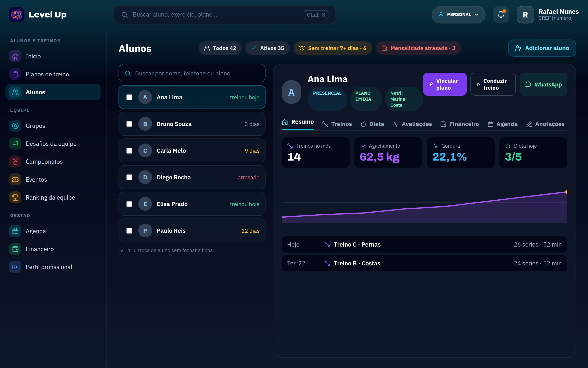Click the Agachamento 62,5 kg card
The width and height of the screenshot is (588, 368).
point(388,152)
